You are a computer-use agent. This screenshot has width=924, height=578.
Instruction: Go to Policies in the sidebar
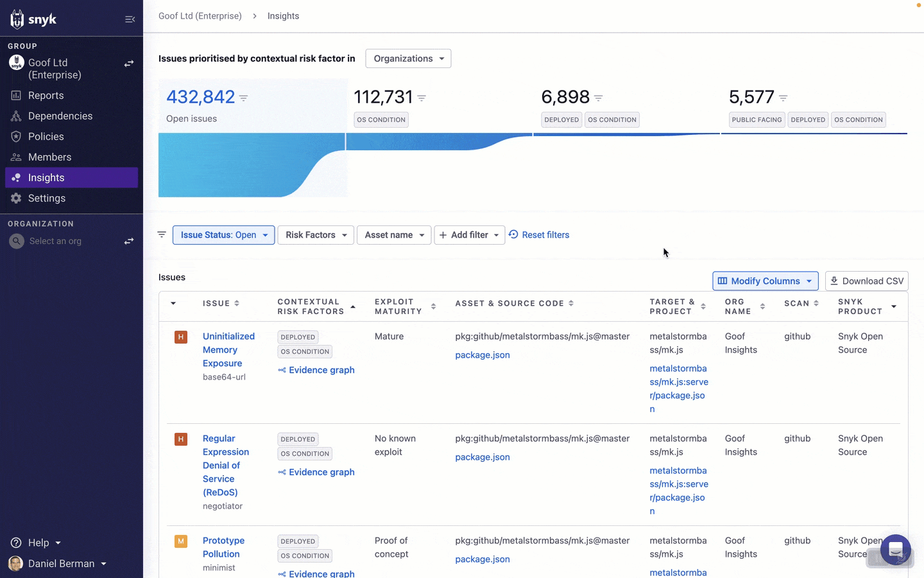coord(71,137)
